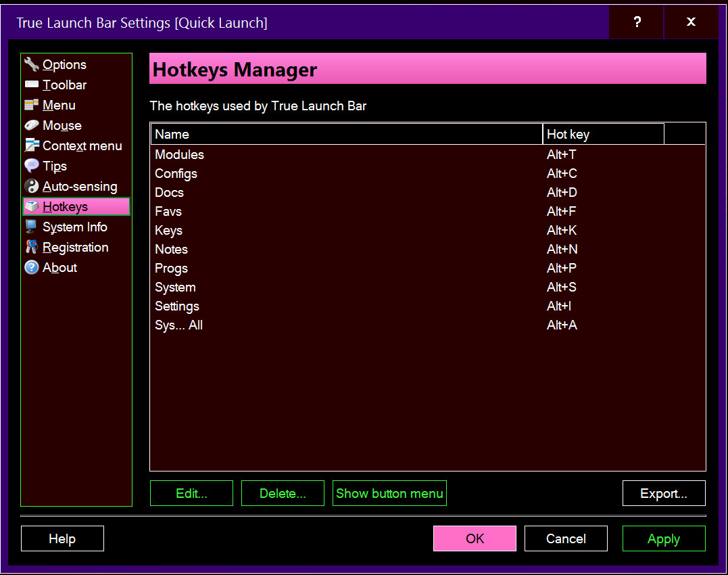Click the Alt+P hotkey cell
This screenshot has width=728, height=575.
pos(562,269)
